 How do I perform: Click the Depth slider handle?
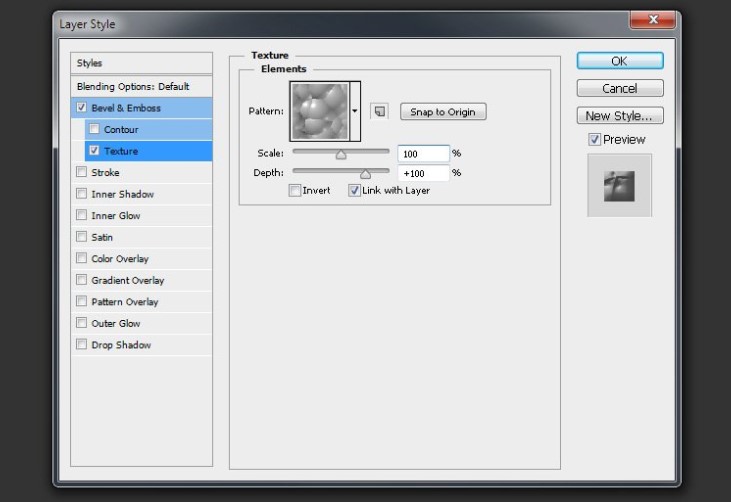click(x=365, y=174)
